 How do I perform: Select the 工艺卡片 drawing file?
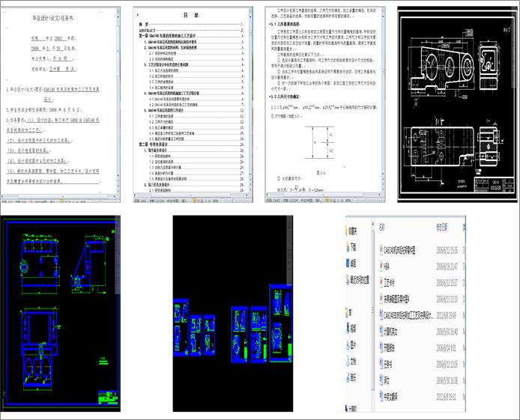[387, 283]
